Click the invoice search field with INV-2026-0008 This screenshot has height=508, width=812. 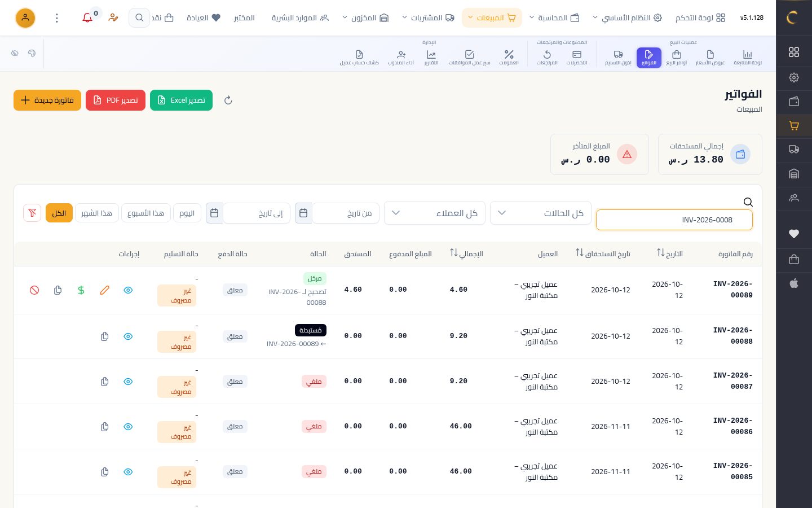tap(674, 220)
